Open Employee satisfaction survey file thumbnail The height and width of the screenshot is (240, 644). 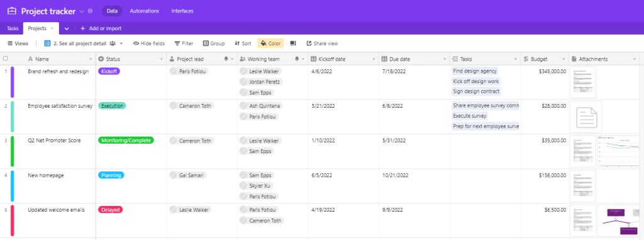[x=586, y=117]
